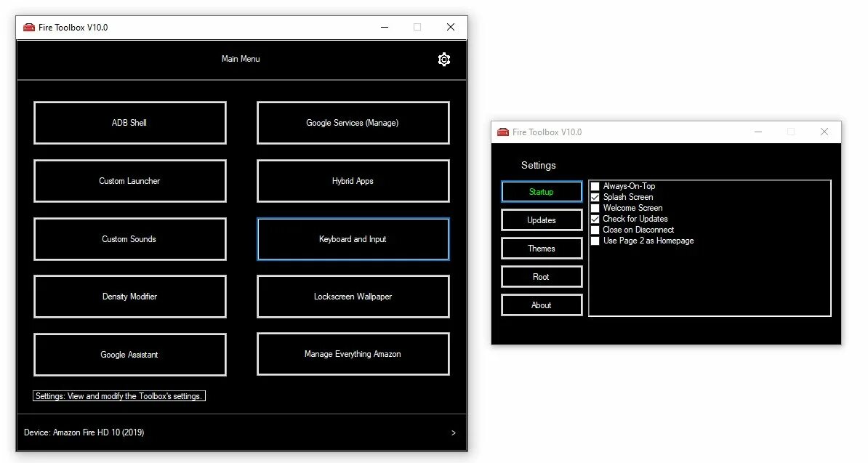Open the ADB Shell tool
Image resolution: width=868 pixels, height=463 pixels.
click(130, 123)
